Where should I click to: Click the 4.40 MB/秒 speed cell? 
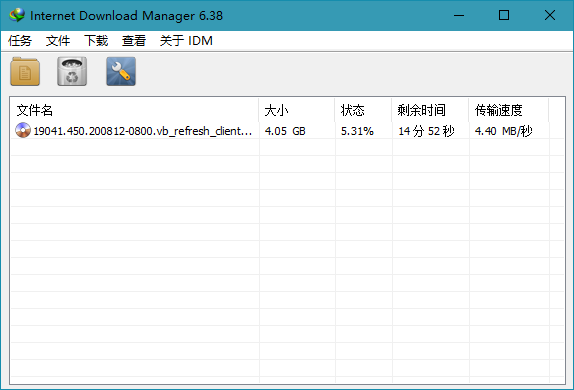click(504, 131)
